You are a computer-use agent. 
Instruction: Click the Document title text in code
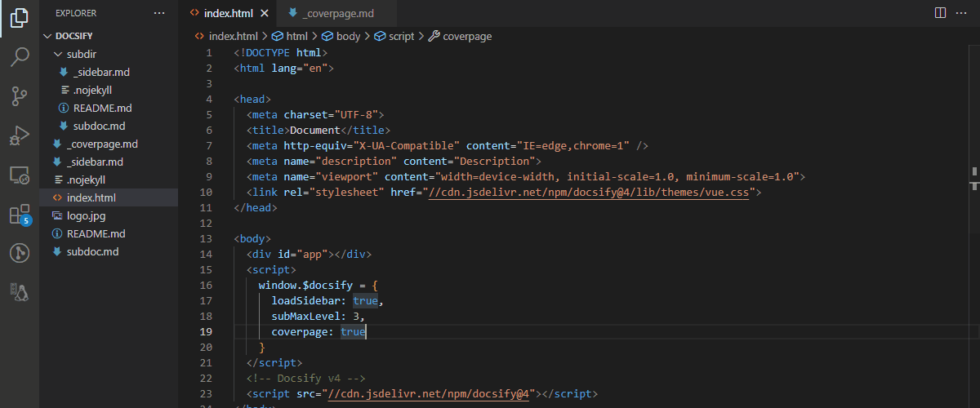(x=315, y=130)
